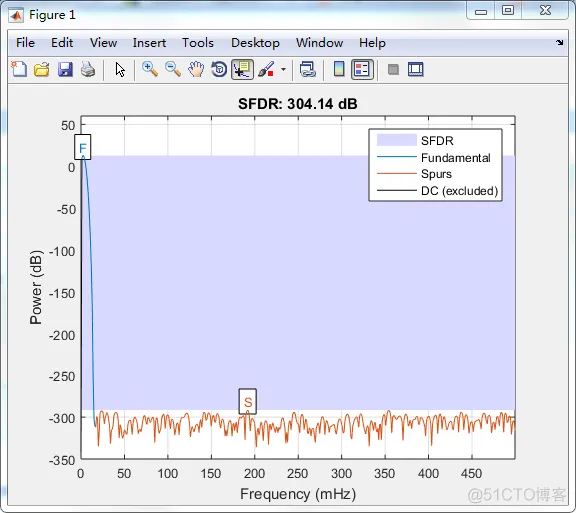This screenshot has height=513, width=576.
Task: Open the Tools menu
Action: [x=198, y=43]
